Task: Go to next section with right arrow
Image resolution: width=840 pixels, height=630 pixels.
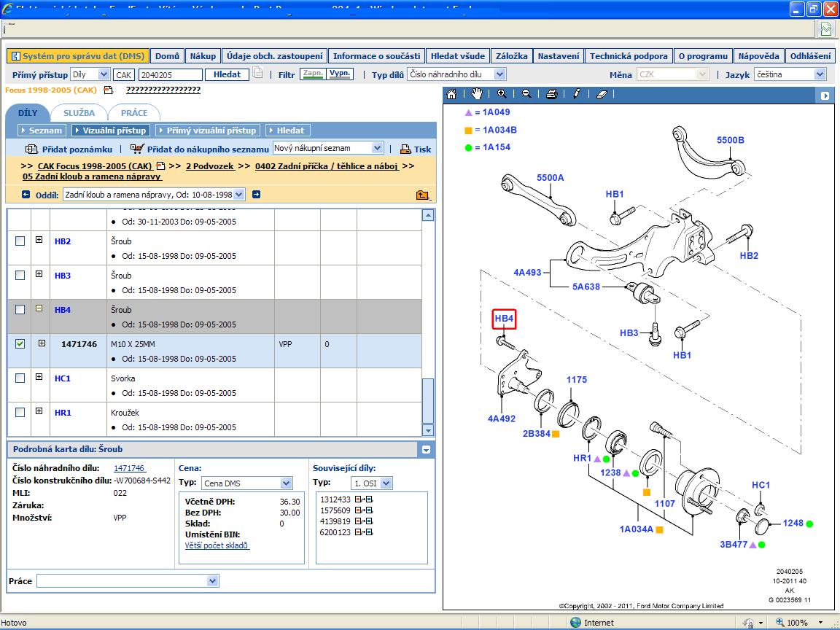Action: [256, 195]
